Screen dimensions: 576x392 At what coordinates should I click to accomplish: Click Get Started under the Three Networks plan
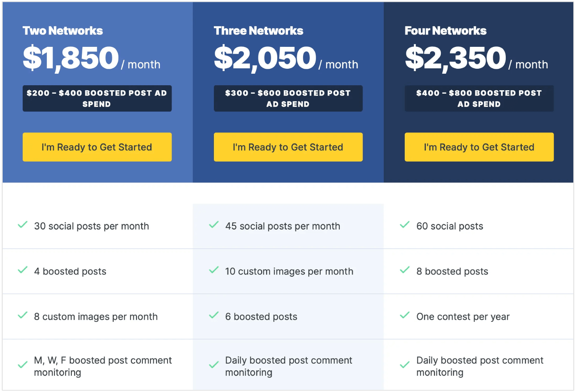[x=288, y=147]
